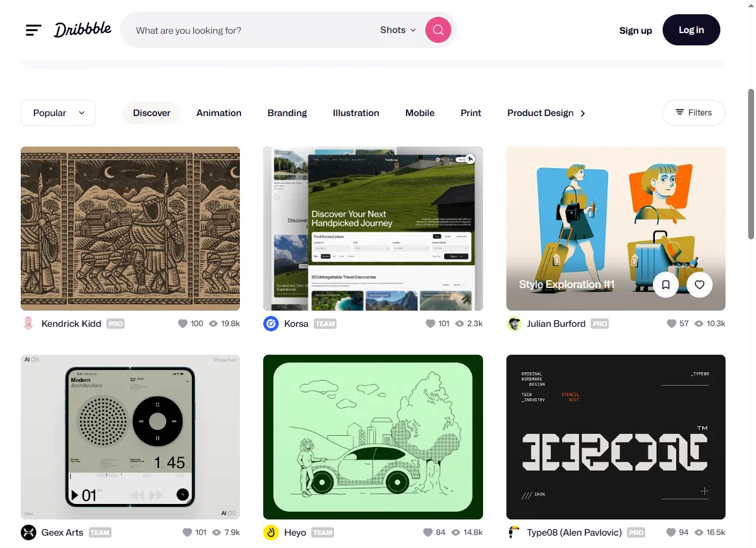
Task: Click the Log in button
Action: (691, 30)
